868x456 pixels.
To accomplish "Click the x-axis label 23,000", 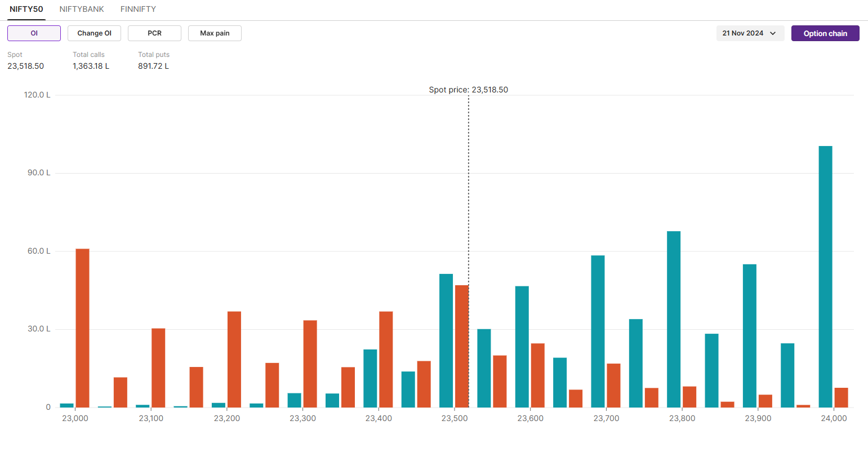I will pyautogui.click(x=75, y=418).
